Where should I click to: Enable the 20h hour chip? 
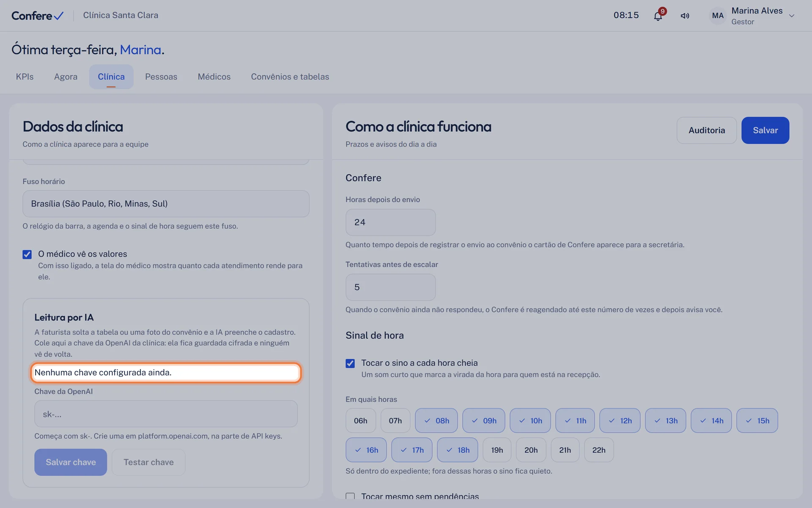click(x=531, y=450)
